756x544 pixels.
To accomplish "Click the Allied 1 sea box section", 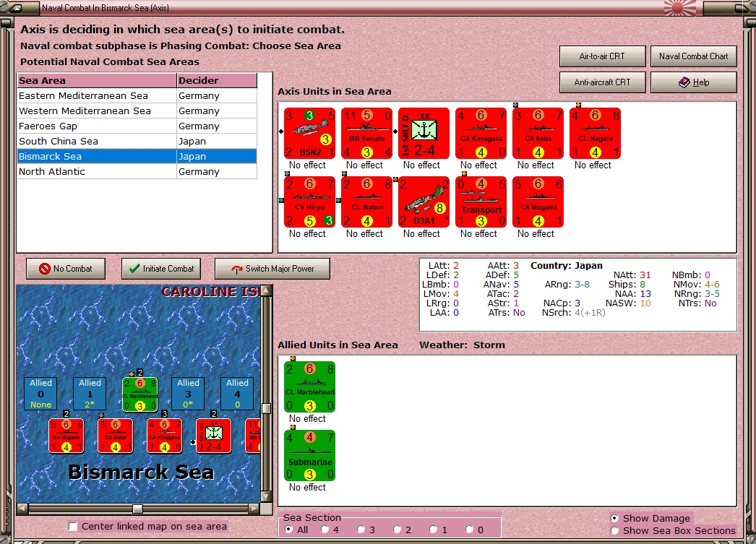I will coord(90,393).
